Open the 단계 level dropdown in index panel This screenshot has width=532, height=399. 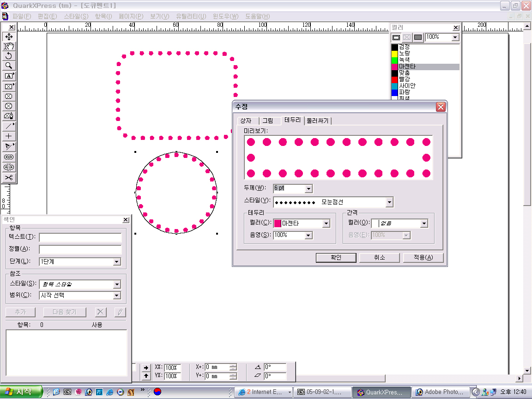coord(117,262)
